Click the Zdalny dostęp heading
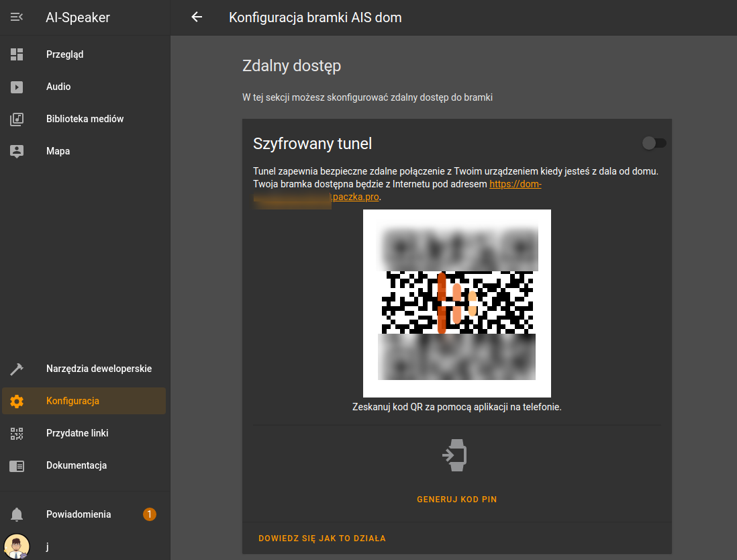The image size is (737, 560). (x=291, y=66)
